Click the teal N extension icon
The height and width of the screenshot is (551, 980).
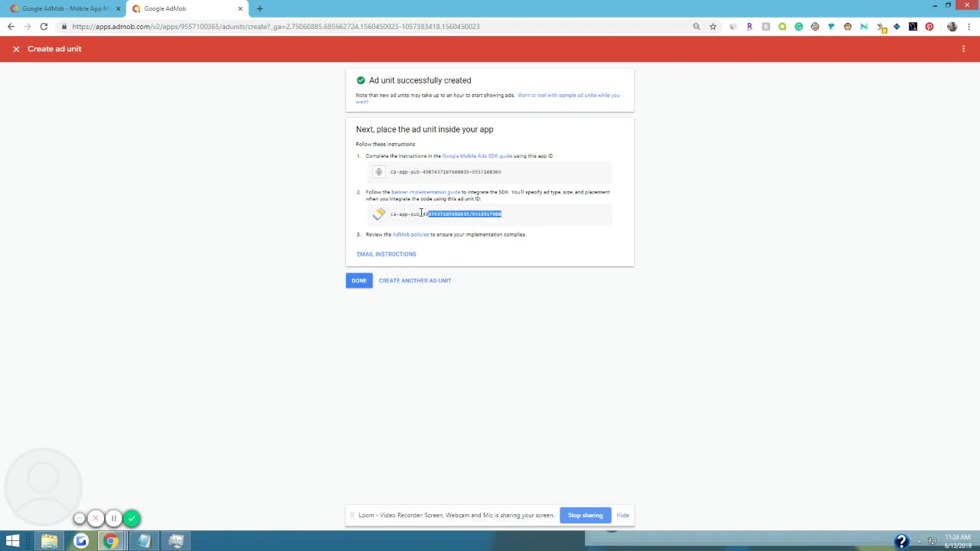click(864, 27)
